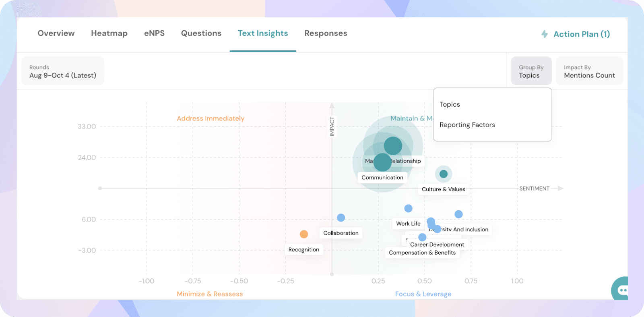The width and height of the screenshot is (644, 317).
Task: Go to the Heatmap tab
Action: tap(109, 33)
